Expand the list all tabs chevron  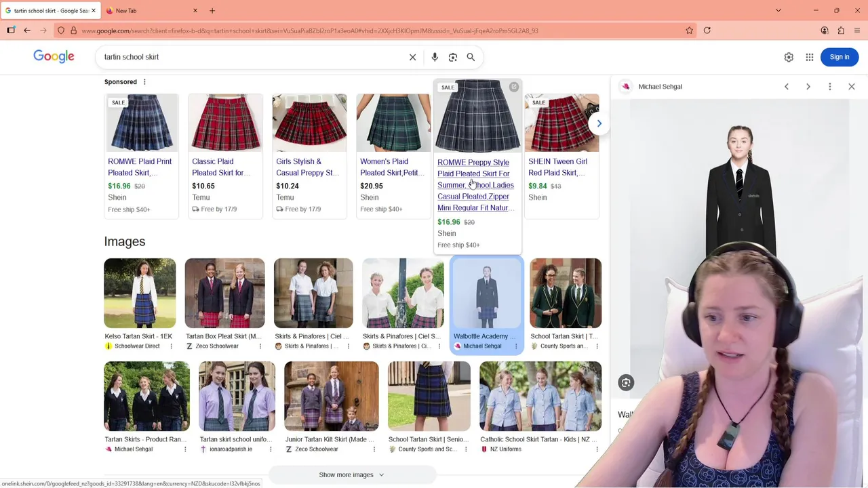click(778, 11)
